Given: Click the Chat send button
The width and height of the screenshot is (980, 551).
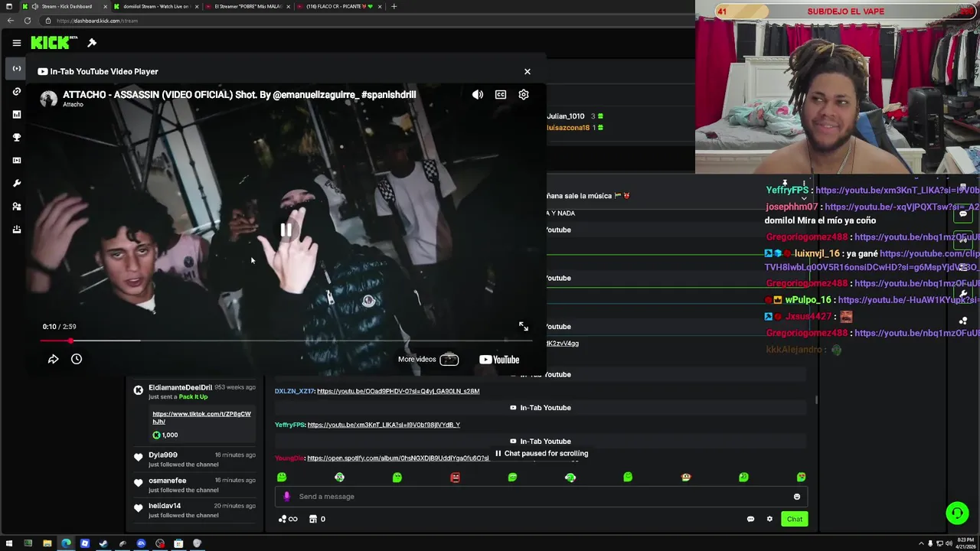Looking at the screenshot, I should coord(795,519).
